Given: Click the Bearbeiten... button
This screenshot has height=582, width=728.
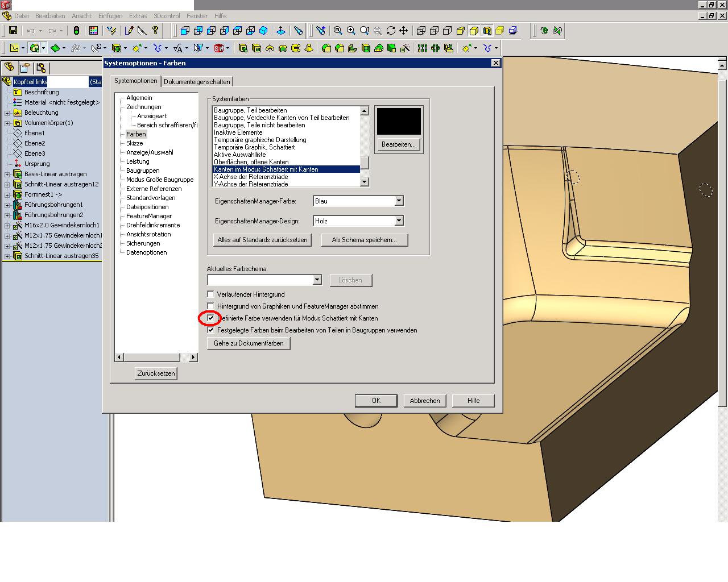Looking at the screenshot, I should [x=398, y=144].
